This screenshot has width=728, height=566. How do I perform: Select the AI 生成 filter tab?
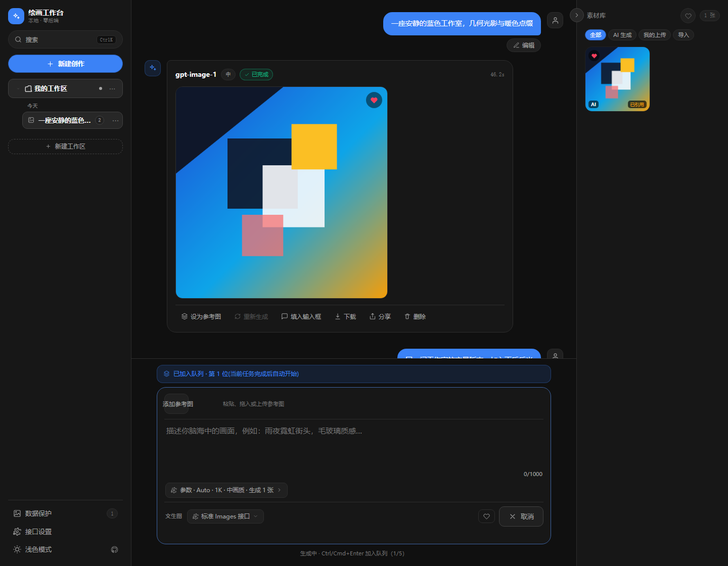(x=622, y=35)
